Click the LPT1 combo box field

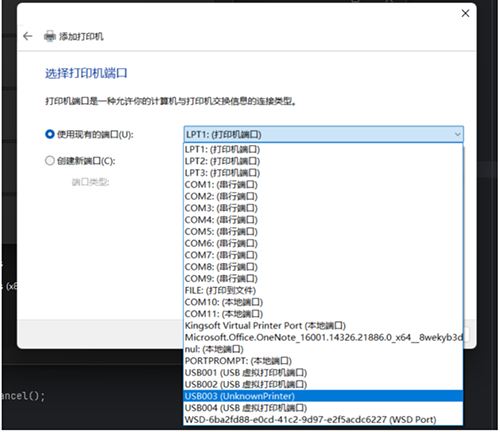click(x=323, y=134)
